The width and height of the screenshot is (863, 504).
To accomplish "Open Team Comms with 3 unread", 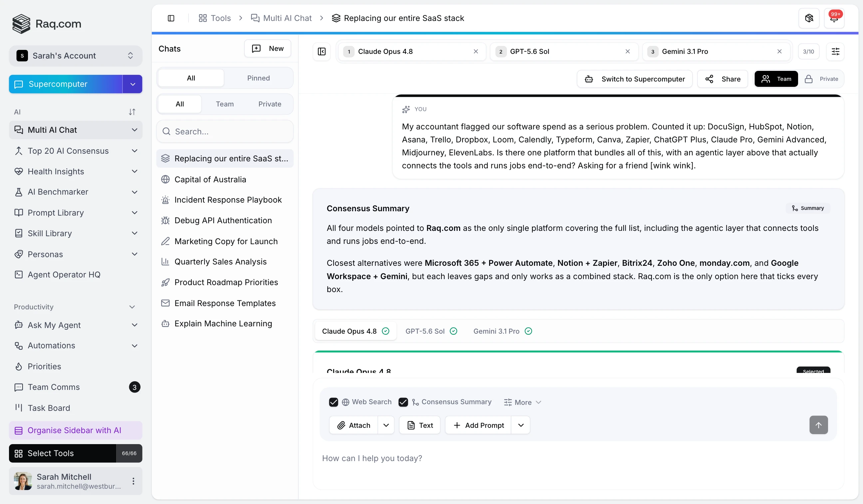I will pyautogui.click(x=75, y=387).
